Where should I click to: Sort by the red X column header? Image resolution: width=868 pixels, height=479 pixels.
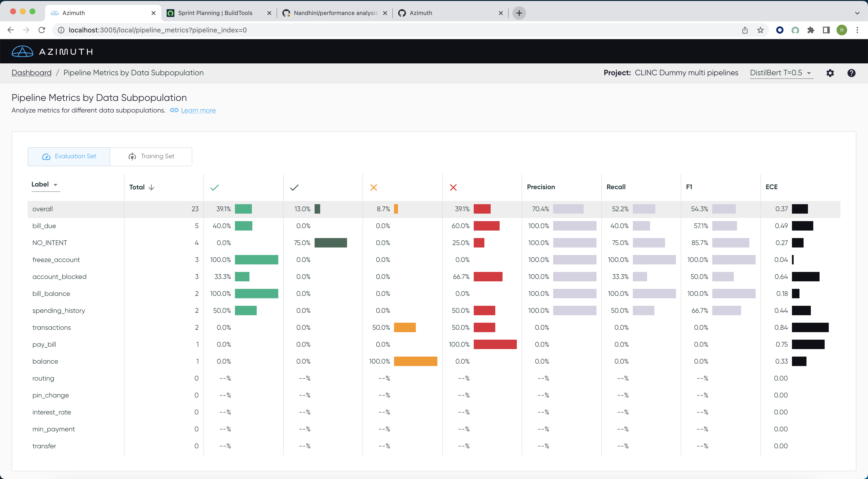click(453, 187)
